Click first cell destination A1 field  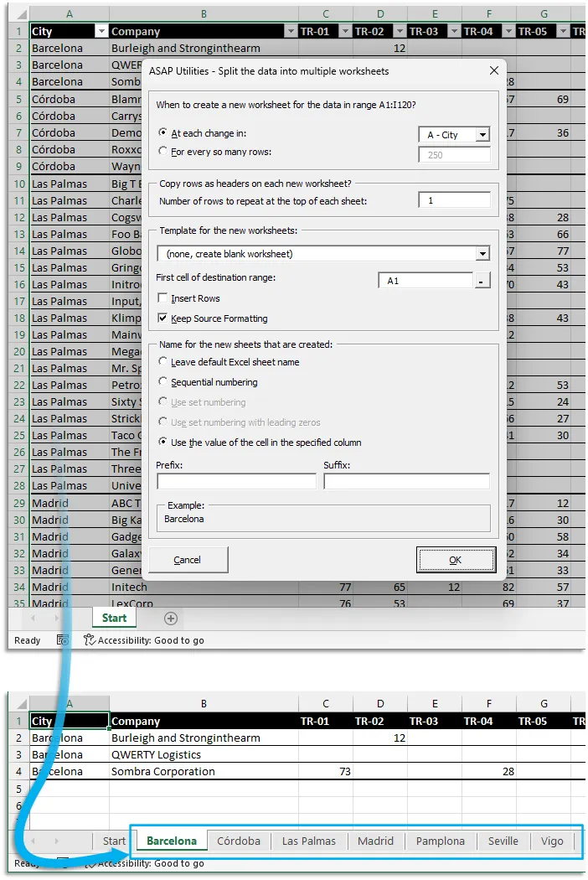[x=426, y=281]
